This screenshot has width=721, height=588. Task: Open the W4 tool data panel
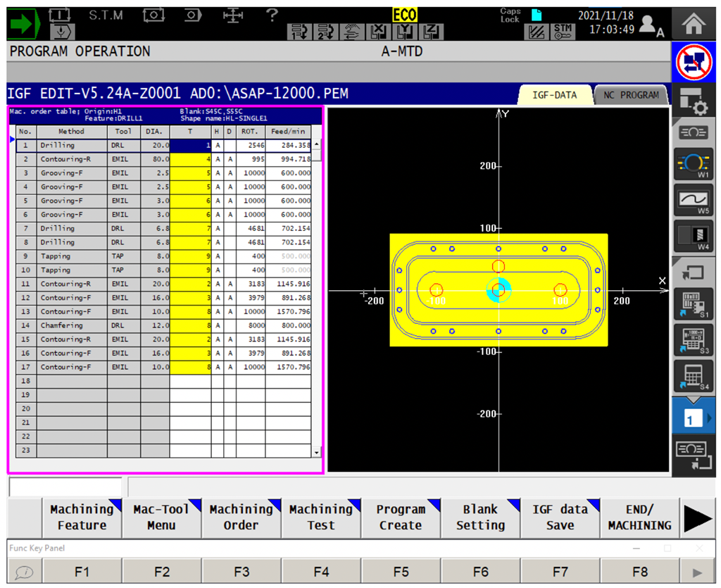694,236
